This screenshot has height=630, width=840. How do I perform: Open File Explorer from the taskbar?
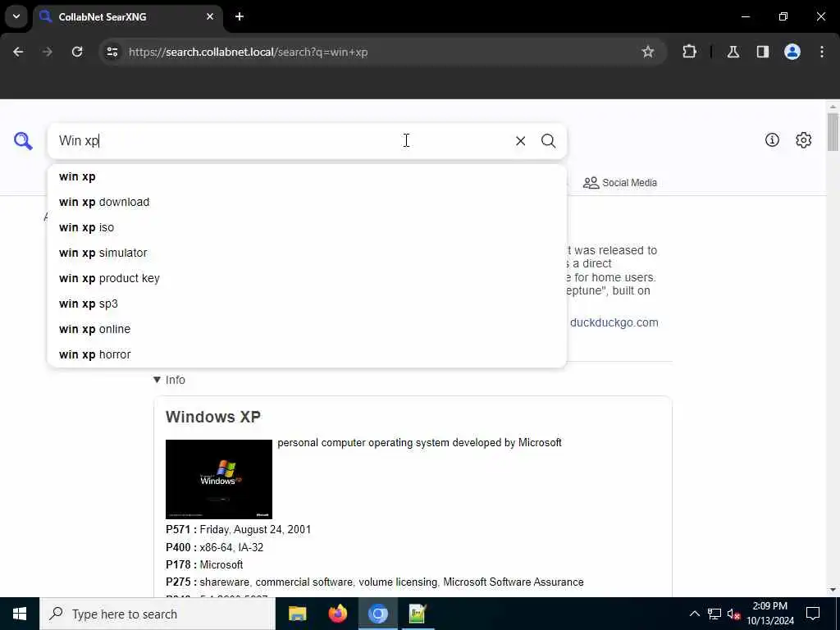[297, 614]
